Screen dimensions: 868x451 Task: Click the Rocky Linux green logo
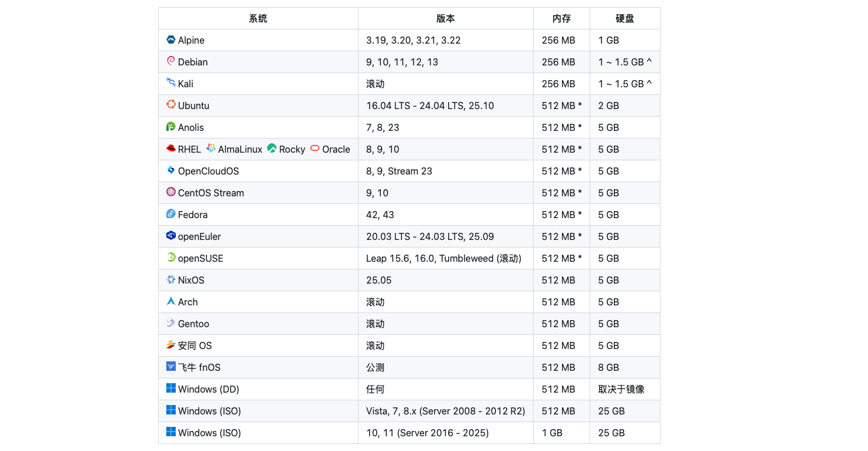272,149
